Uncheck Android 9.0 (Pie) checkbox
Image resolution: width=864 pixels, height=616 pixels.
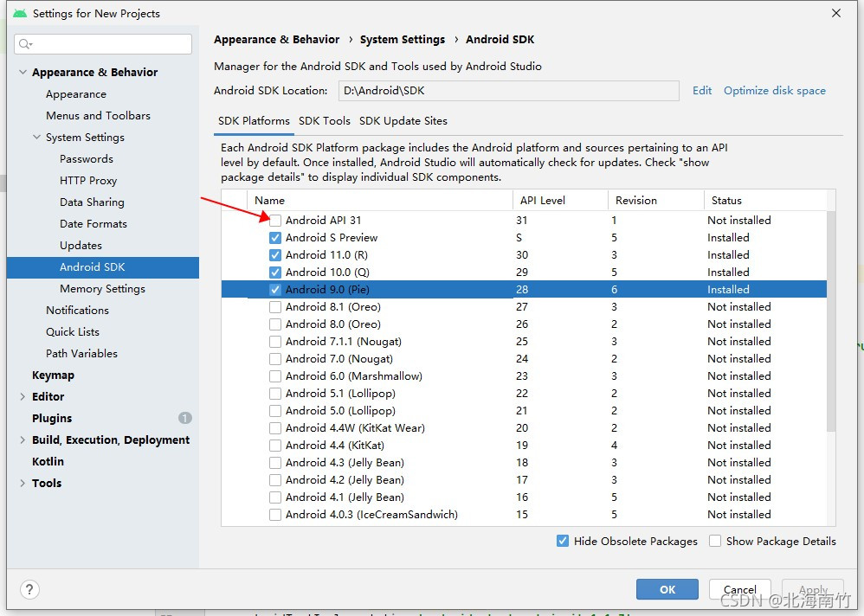(275, 290)
